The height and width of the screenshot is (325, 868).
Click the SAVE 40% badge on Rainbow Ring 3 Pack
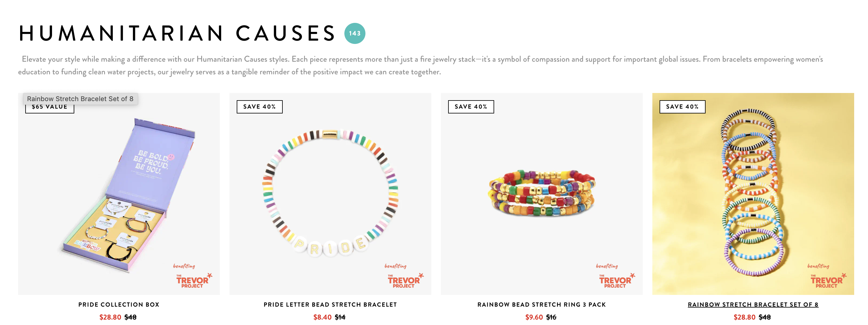pos(471,107)
